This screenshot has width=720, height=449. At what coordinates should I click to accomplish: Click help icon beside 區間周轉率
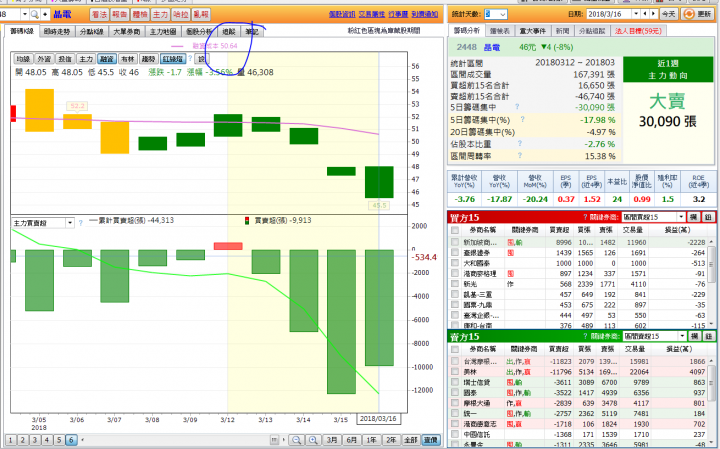click(x=520, y=155)
